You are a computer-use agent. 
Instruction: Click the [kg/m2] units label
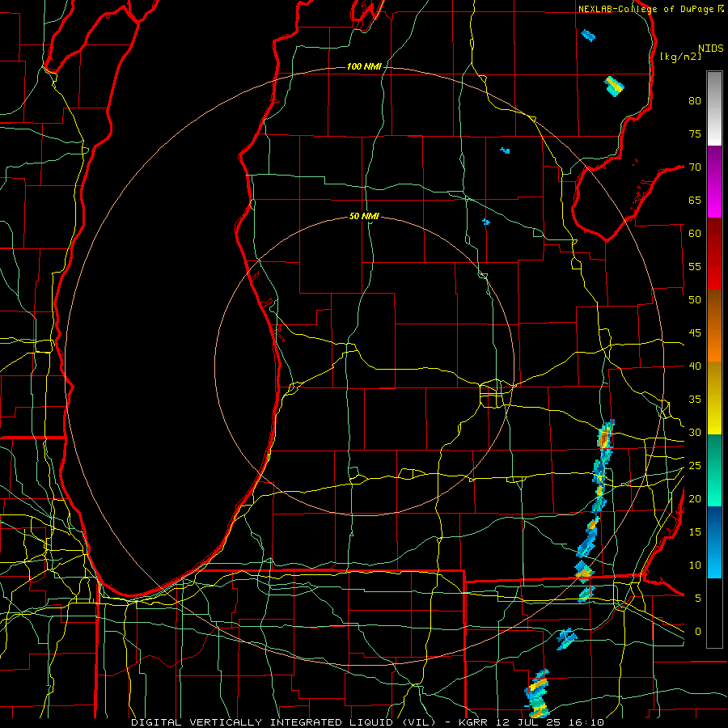[681, 57]
